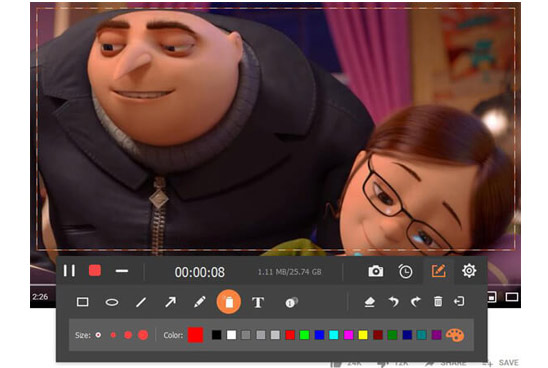Select the rectangle drawing tool
548x368 pixels.
(x=82, y=302)
